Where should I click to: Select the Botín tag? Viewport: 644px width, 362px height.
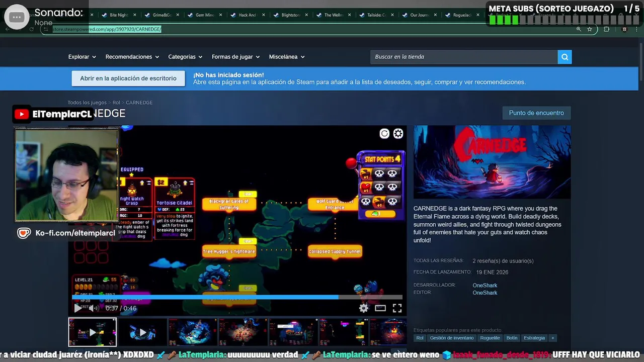(x=512, y=338)
